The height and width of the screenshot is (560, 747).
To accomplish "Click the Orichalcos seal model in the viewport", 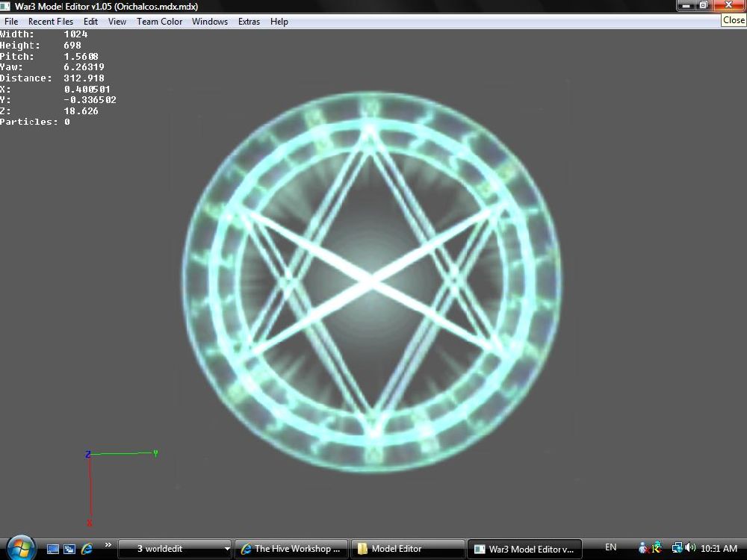I will click(x=373, y=282).
